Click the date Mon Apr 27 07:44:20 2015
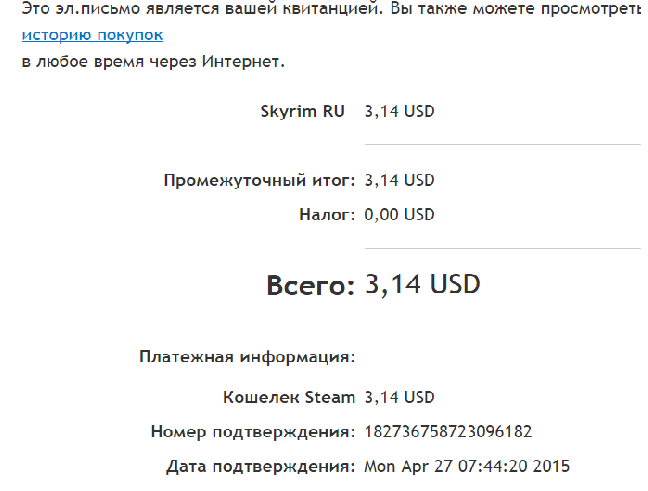Screen dimensions: 648x491 coord(467,467)
